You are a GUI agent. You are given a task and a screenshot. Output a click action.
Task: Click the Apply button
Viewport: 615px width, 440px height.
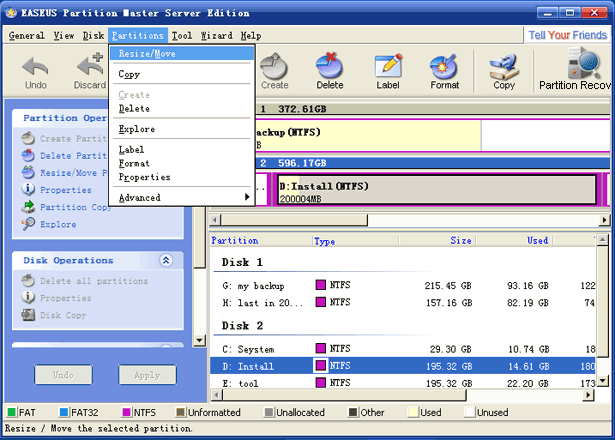point(147,375)
